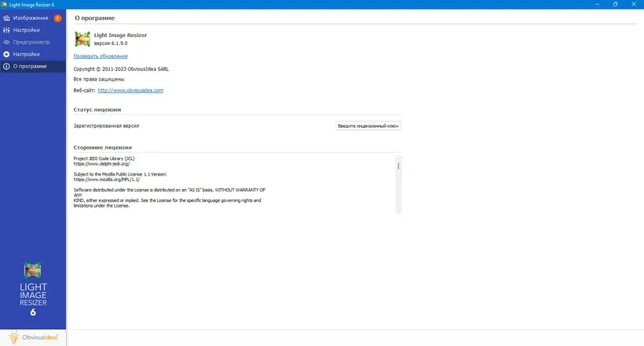This screenshot has height=346, width=644.
Task: Click the https://www.delphi-jedi.org/ text line
Action: 101,164
